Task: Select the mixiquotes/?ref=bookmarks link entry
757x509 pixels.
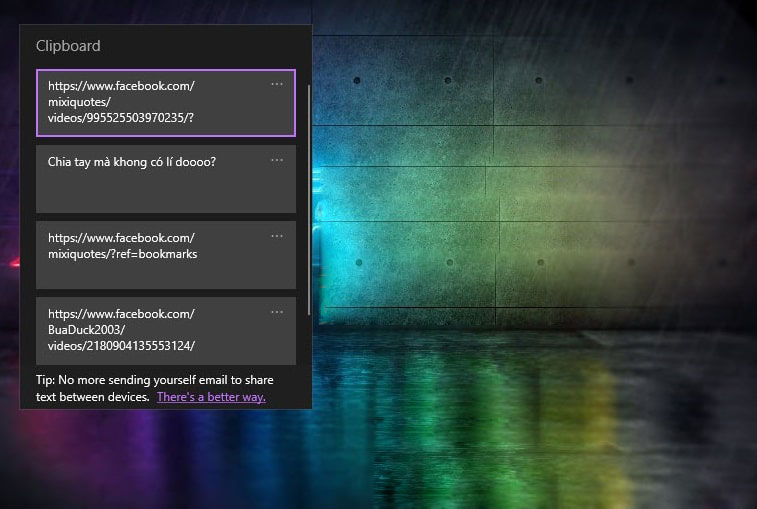Action: point(166,255)
